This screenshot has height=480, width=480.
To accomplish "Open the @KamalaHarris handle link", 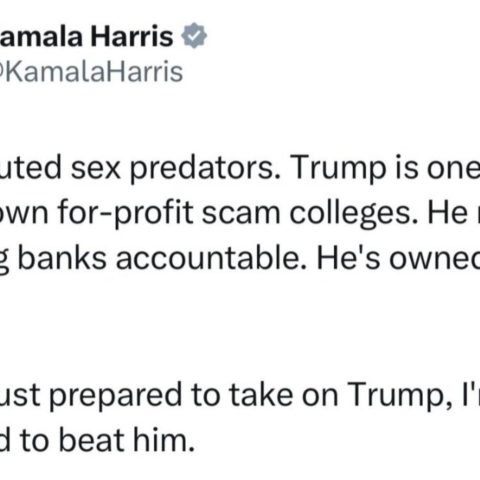I will coord(91,71).
